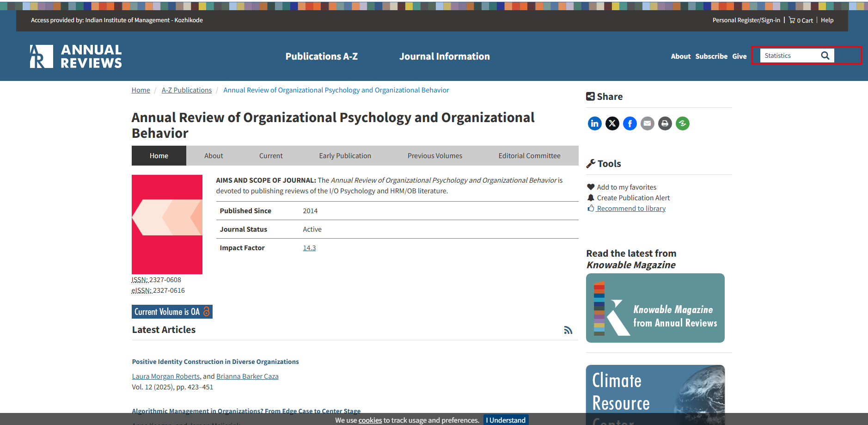Viewport: 868px width, 425px height.
Task: Open the Latest Articles RSS feed icon
Action: (x=568, y=330)
